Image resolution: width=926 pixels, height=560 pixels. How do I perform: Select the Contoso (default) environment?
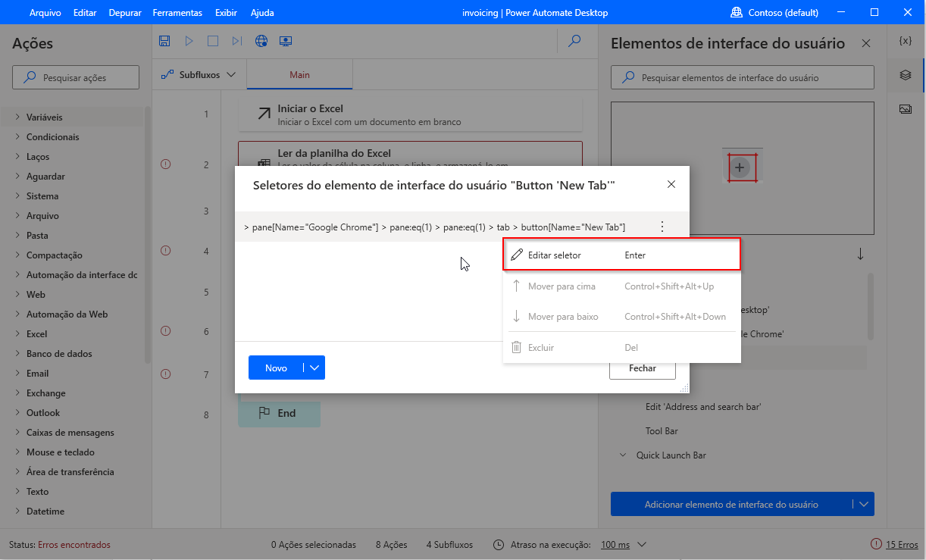pos(774,13)
